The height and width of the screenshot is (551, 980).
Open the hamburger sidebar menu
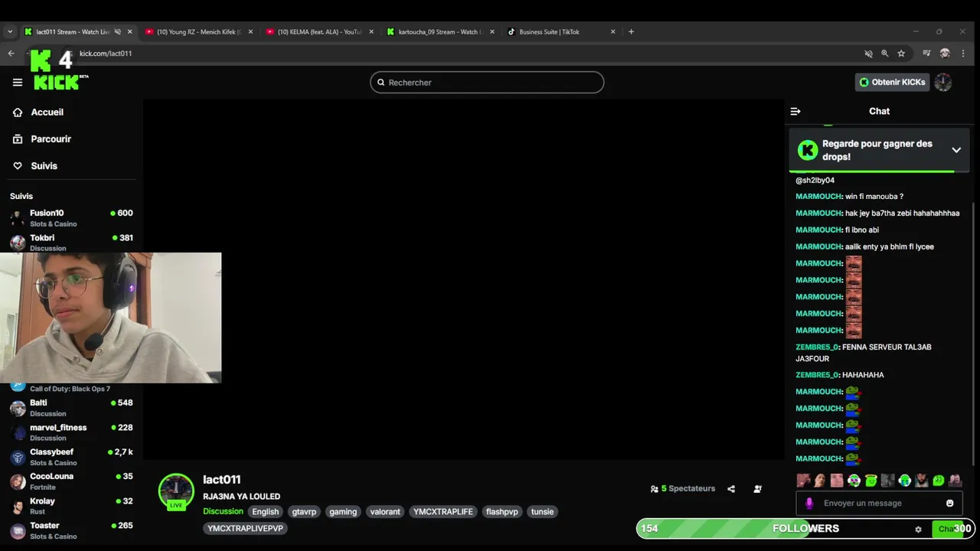[18, 83]
